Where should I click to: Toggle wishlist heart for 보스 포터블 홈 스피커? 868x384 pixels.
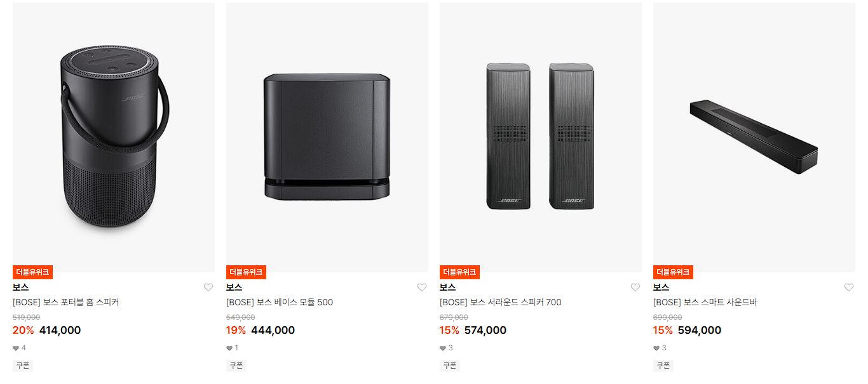208,288
